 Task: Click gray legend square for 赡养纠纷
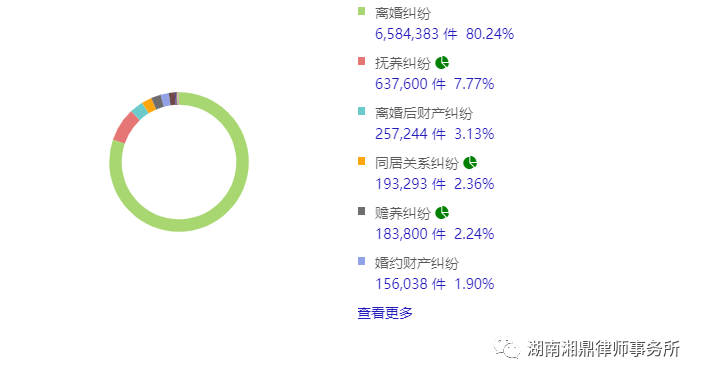361,211
